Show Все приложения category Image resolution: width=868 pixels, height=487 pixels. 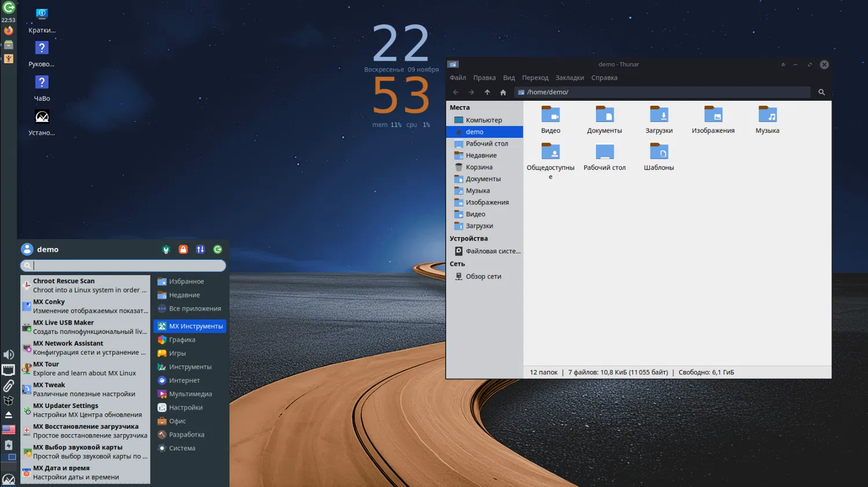click(194, 309)
